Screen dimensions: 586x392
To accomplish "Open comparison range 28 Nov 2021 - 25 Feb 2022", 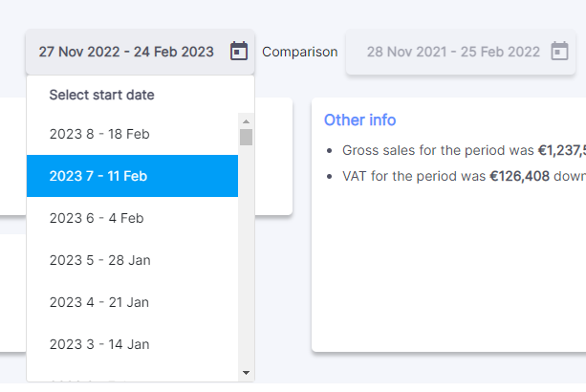I will tap(453, 52).
